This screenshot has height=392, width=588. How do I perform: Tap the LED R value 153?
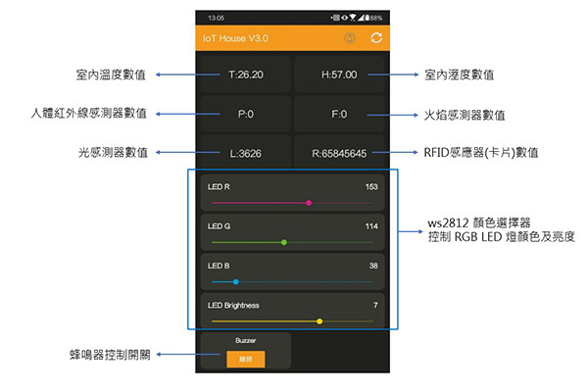[x=371, y=187]
